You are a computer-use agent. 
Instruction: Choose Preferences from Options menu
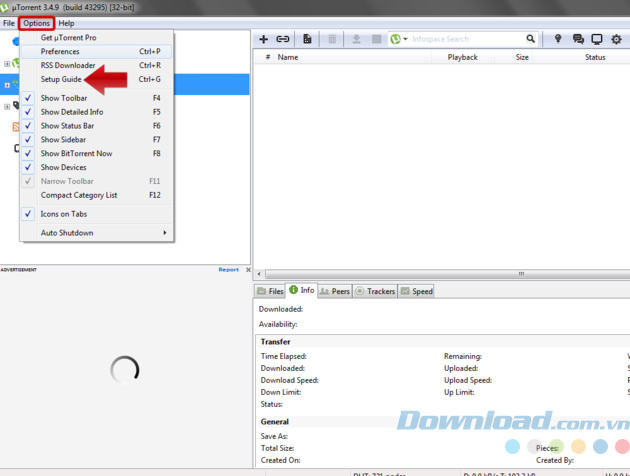tap(96, 51)
